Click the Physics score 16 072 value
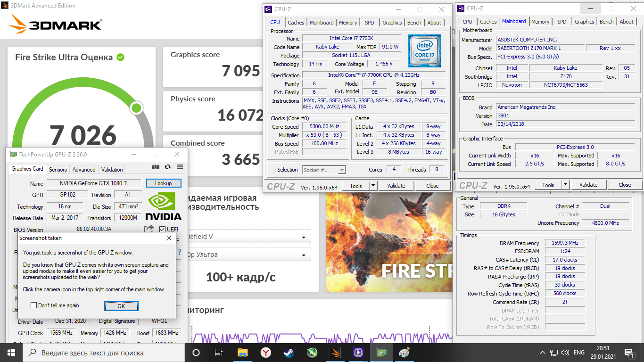 (241, 115)
